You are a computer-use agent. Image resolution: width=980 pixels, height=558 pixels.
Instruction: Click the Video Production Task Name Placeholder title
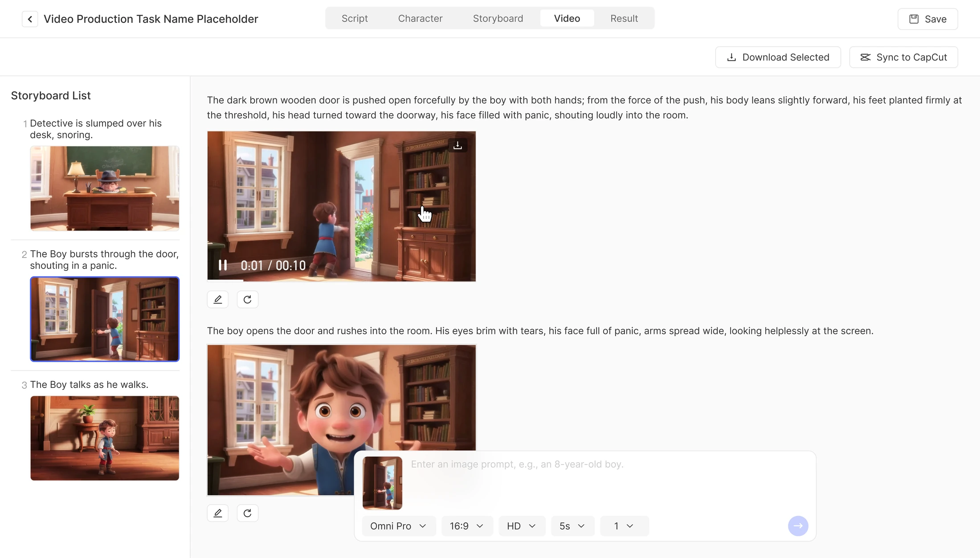pyautogui.click(x=151, y=19)
